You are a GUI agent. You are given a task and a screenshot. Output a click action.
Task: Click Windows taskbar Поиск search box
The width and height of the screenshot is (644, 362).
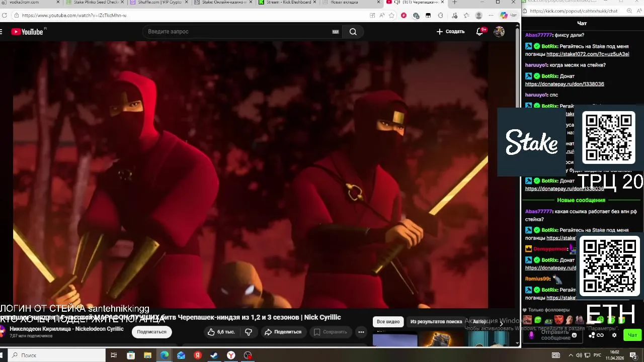pyautogui.click(x=57, y=355)
